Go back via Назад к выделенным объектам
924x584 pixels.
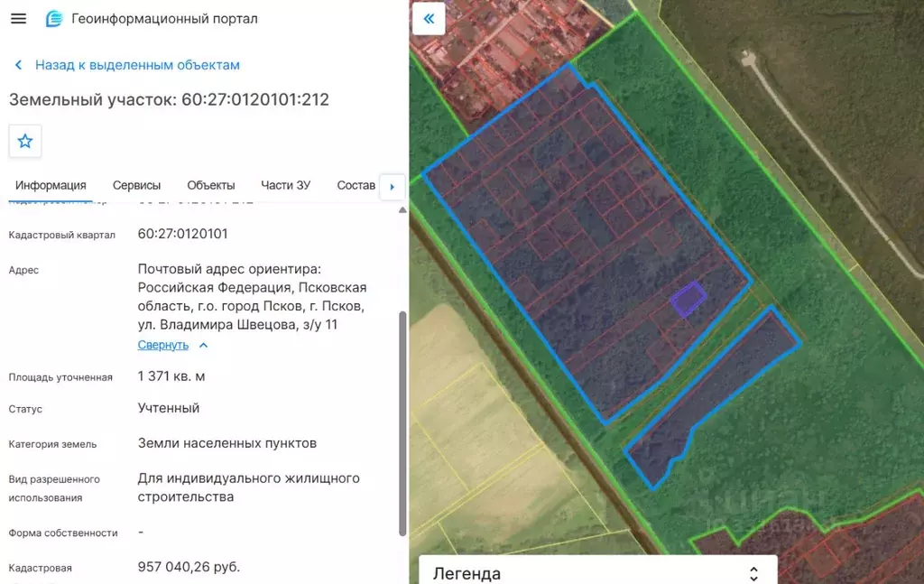[137, 65]
